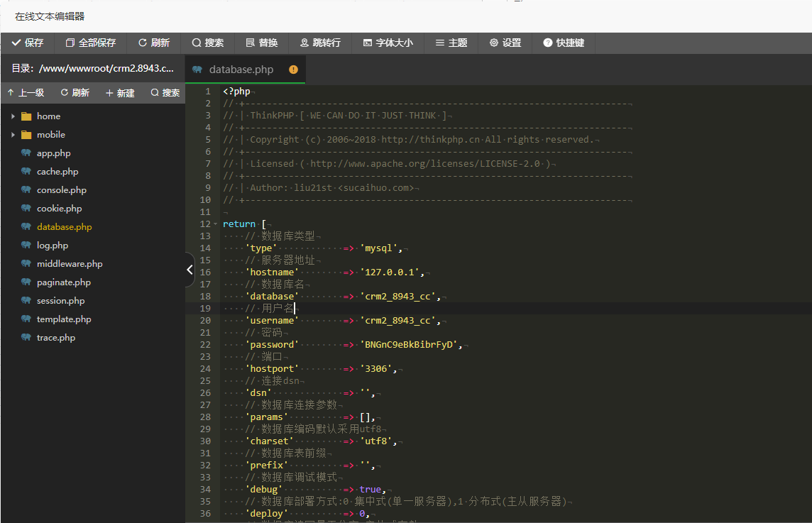Viewport: 812px width, 523px height.
Task: Select the mobile folder icon
Action: pos(26,135)
